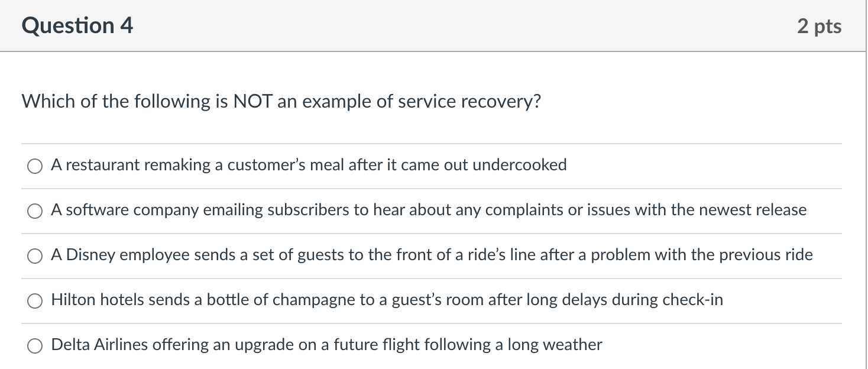Choose the Delta Airlines upgrade radio button
The width and height of the screenshot is (868, 369).
tap(35, 347)
